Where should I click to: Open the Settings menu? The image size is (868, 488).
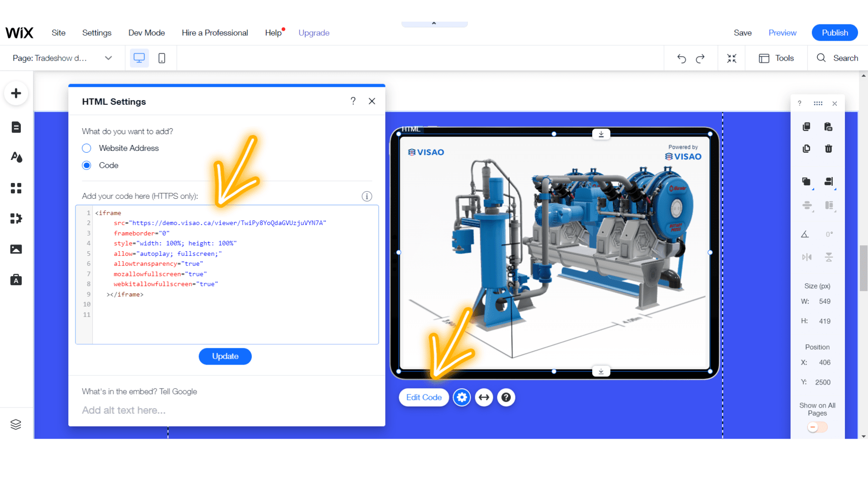(x=97, y=33)
